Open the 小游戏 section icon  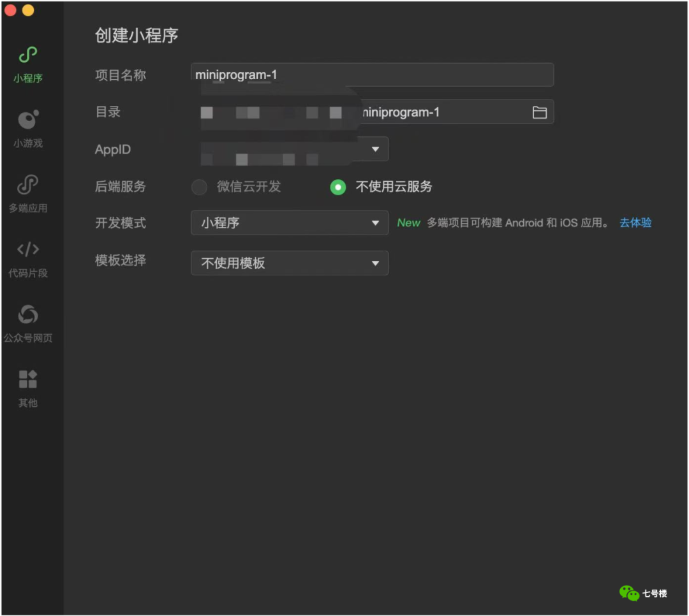pos(28,119)
